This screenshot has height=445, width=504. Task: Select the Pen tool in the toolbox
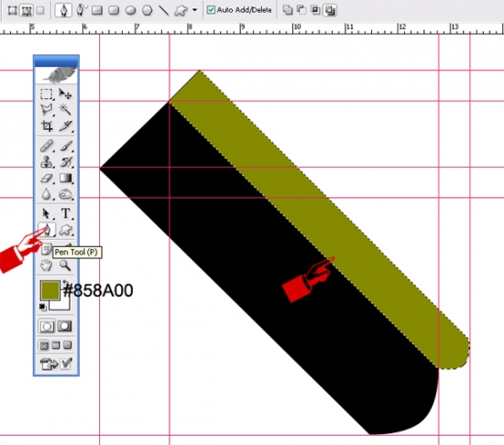pos(47,230)
